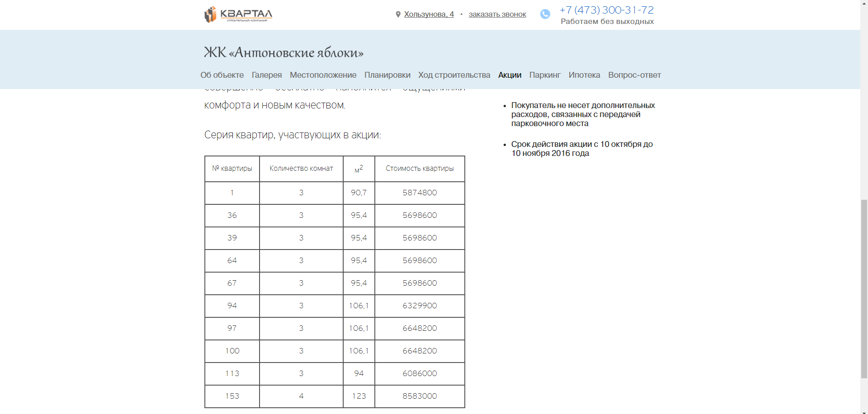The height and width of the screenshot is (414, 868).
Task: Click the location pin icon beside the address
Action: coord(398,14)
